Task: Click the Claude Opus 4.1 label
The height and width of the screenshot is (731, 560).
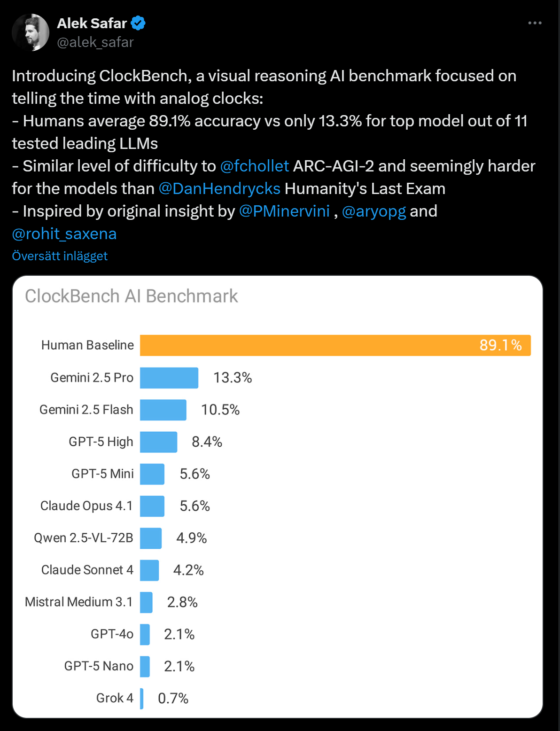Action: click(87, 505)
